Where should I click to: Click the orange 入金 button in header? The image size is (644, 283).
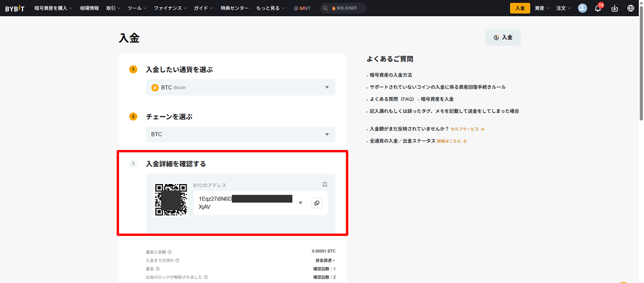tap(520, 8)
